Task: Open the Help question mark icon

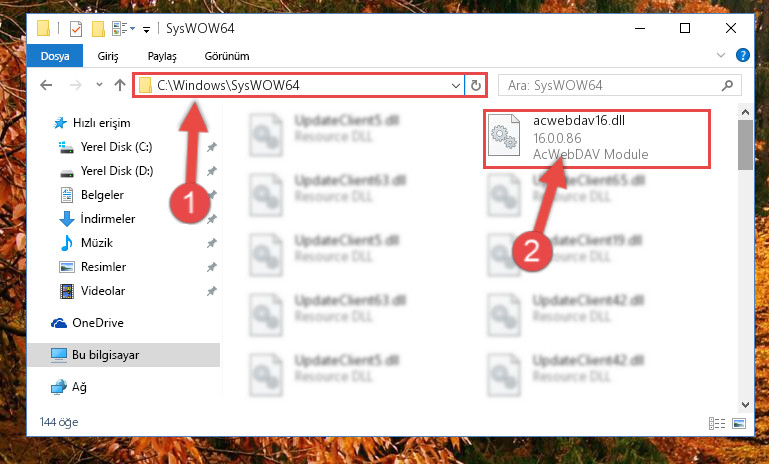Action: [743, 55]
